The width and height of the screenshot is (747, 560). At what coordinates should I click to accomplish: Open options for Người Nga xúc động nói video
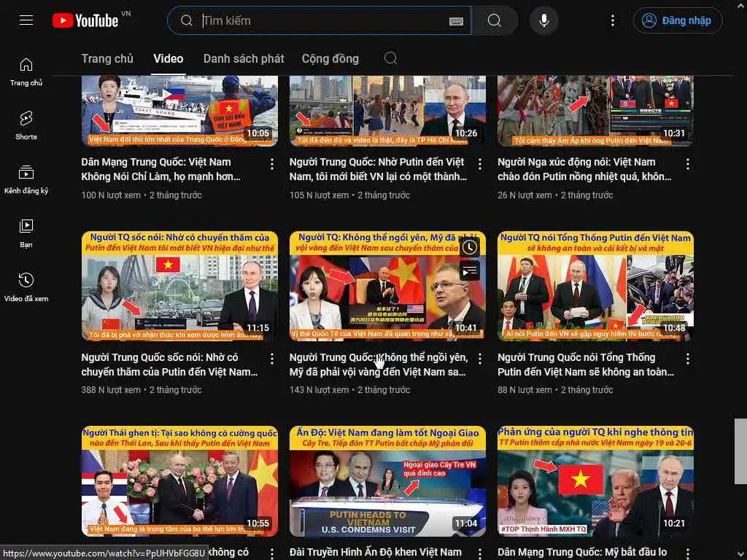[x=687, y=164]
